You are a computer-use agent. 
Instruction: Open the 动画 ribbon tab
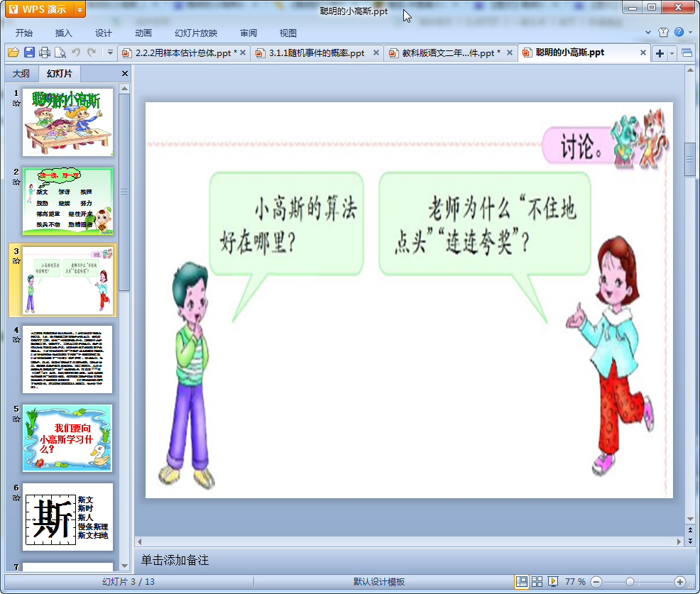pyautogui.click(x=143, y=33)
